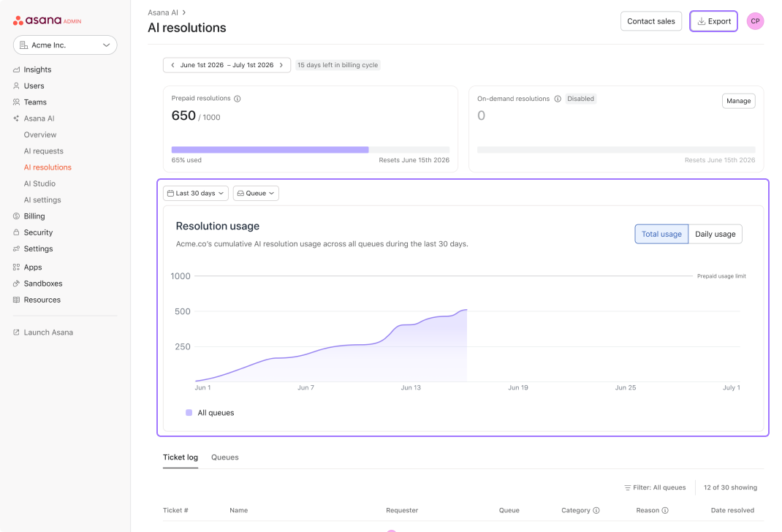This screenshot has width=782, height=532.
Task: Click the info icon beside Prepaid resolutions
Action: [238, 99]
